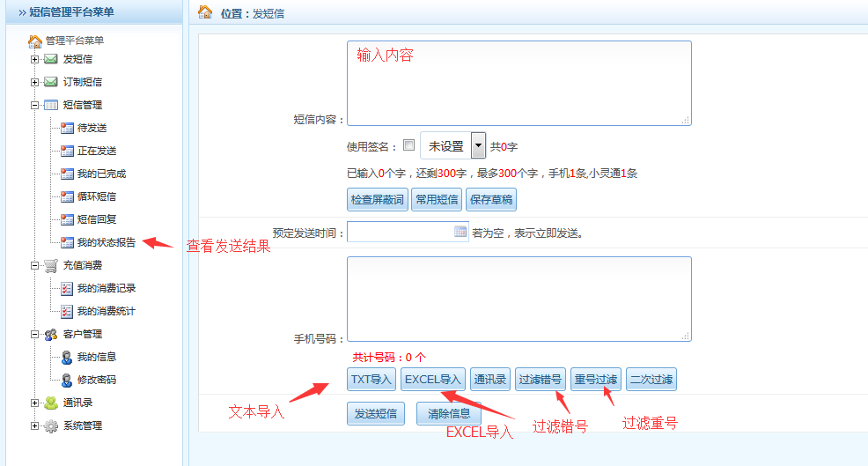The image size is (868, 466).
Task: Open 我的状态报告 menu item
Action: coord(107,243)
